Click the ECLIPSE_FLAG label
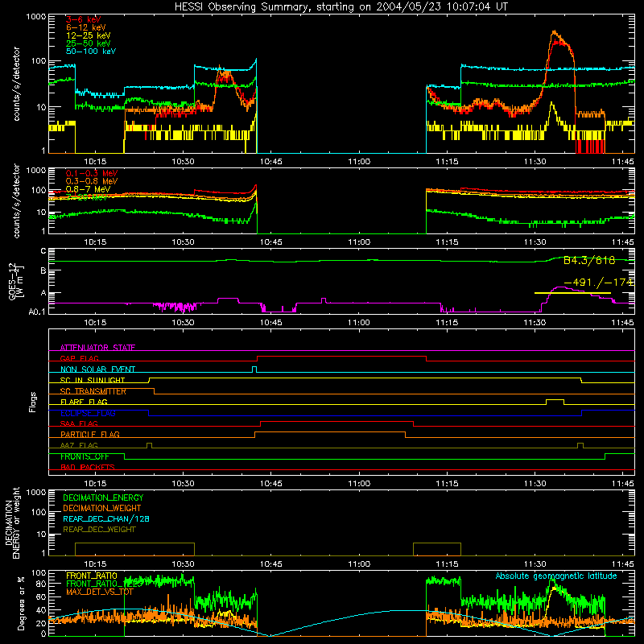Screen dimensions: 644x644 click(x=88, y=413)
